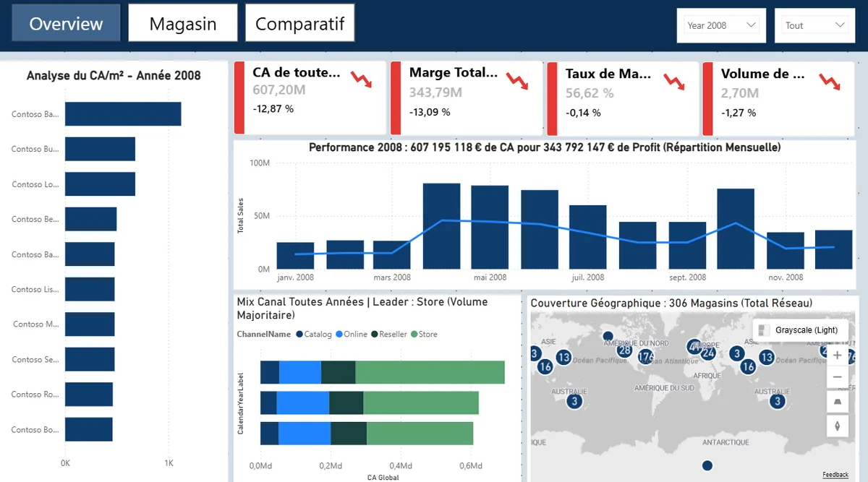Select the 56,62 % margin rate value
Screen dimensions: 868x482
pyautogui.click(x=590, y=93)
